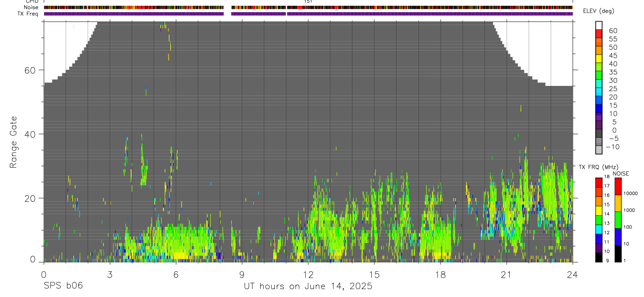This screenshot has width=644, height=297.
Task: Select the red top segment of TX FRQ bar
Action: click(x=599, y=182)
